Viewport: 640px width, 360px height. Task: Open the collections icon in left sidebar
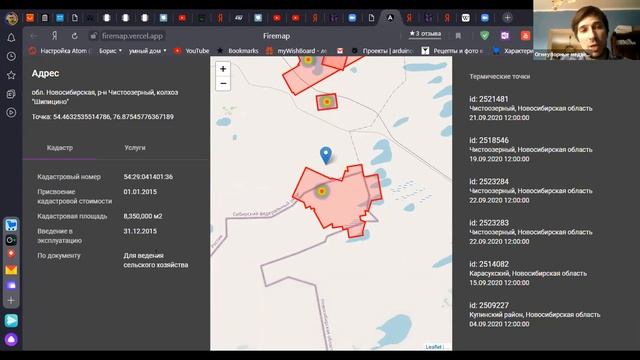click(11, 94)
